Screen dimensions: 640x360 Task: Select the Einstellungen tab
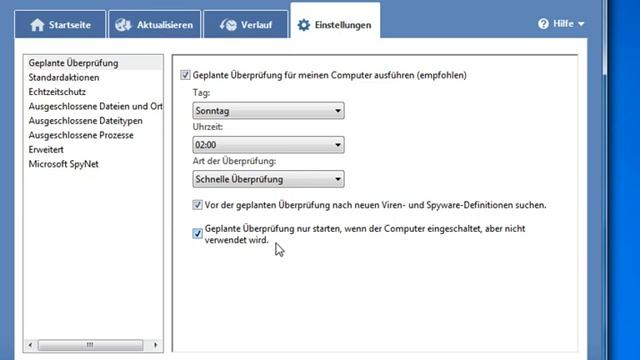[x=335, y=22]
